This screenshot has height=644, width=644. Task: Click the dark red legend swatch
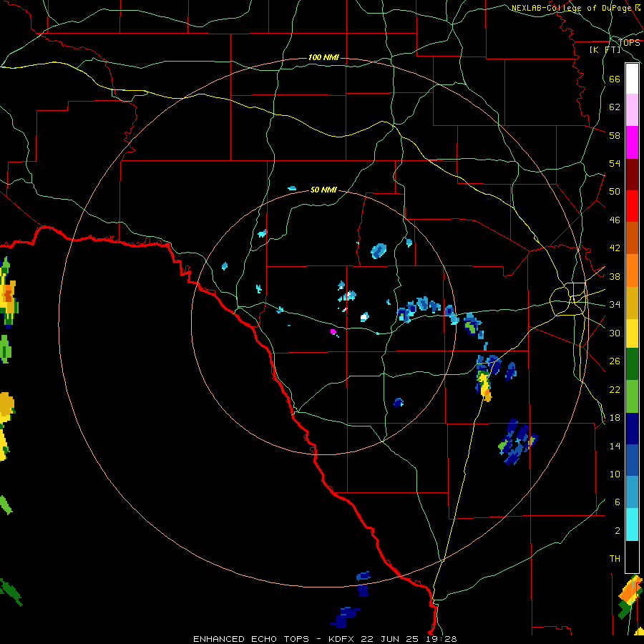(x=632, y=175)
